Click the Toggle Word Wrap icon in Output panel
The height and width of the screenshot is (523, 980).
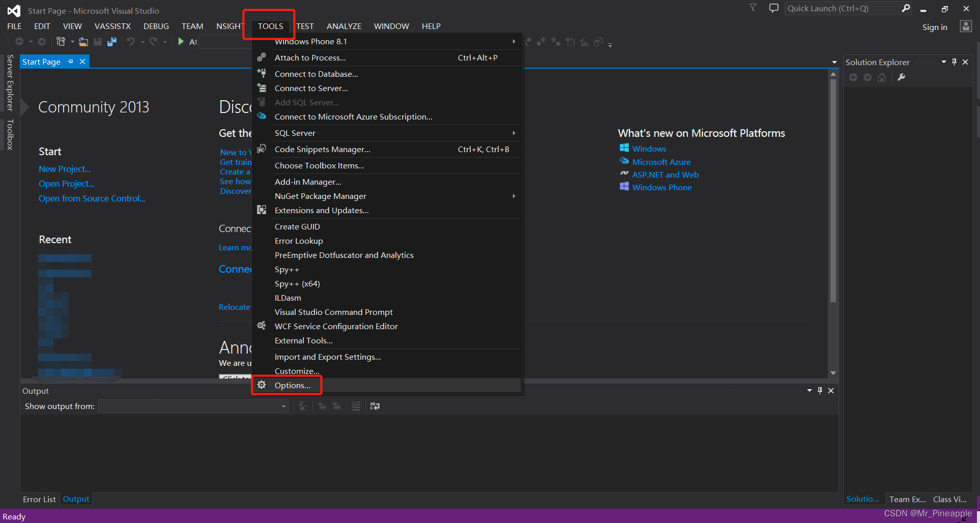click(x=375, y=405)
